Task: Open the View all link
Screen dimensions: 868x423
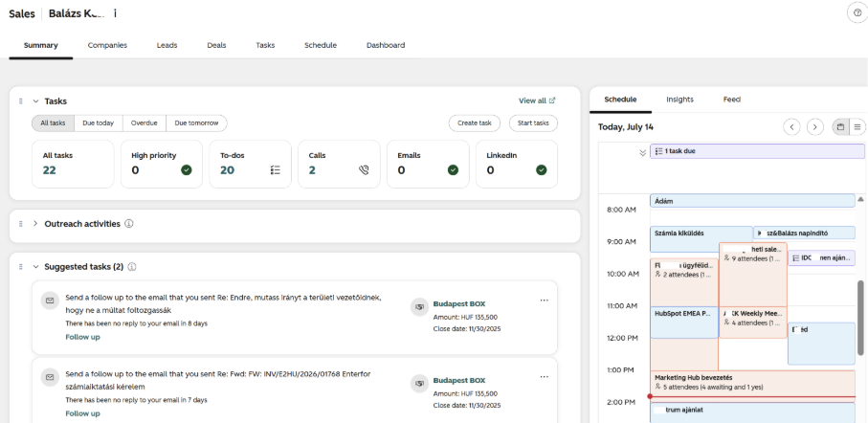Action: pos(537,100)
